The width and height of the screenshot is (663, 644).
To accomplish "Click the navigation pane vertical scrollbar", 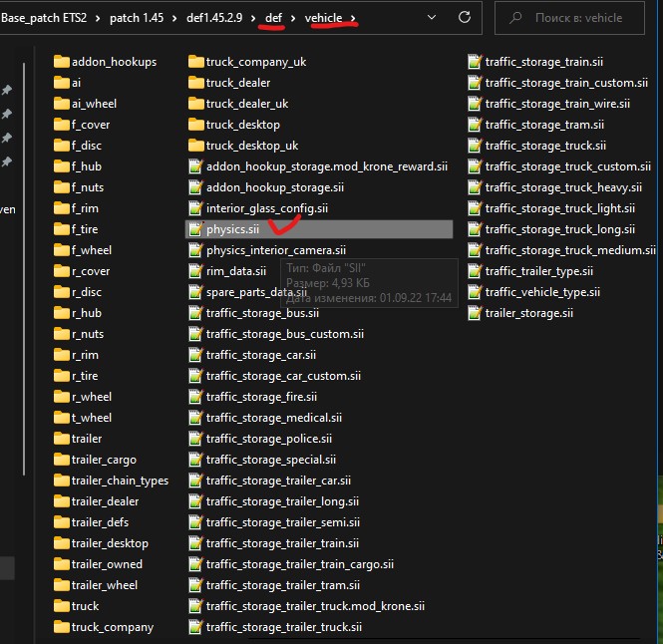I will click(24, 269).
